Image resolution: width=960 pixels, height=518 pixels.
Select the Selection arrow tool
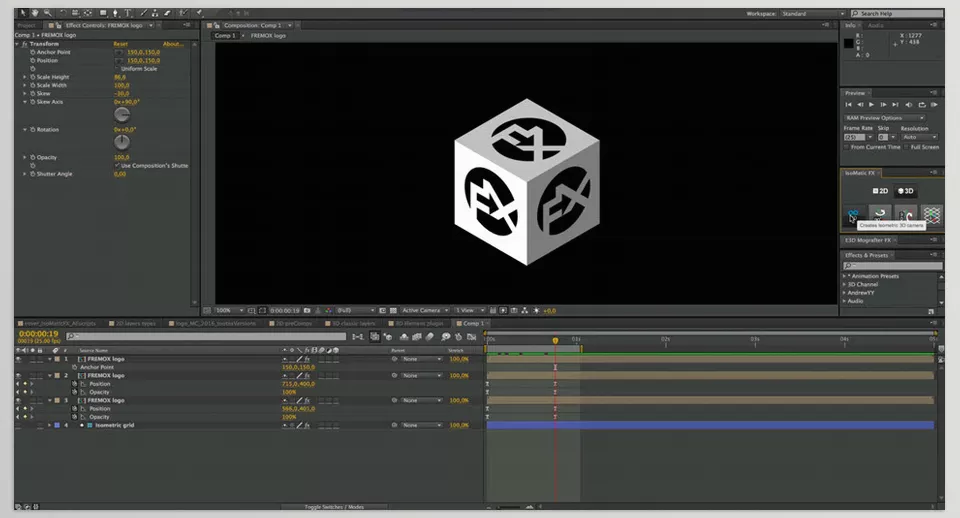tap(24, 13)
